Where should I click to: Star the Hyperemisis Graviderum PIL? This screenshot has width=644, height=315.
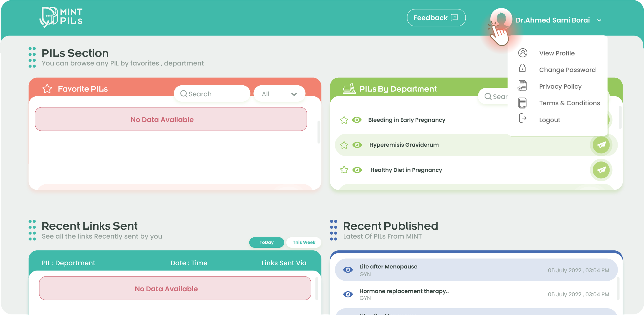click(x=344, y=145)
